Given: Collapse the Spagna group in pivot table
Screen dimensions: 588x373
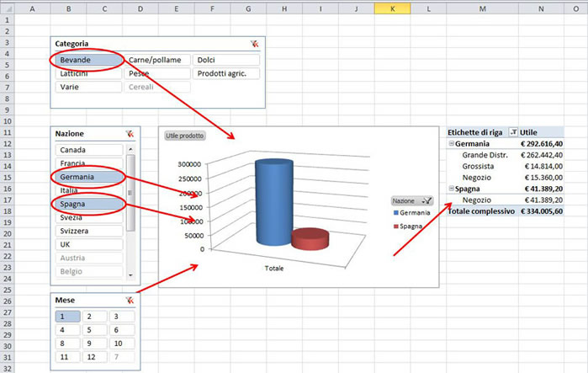Looking at the screenshot, I should (452, 189).
